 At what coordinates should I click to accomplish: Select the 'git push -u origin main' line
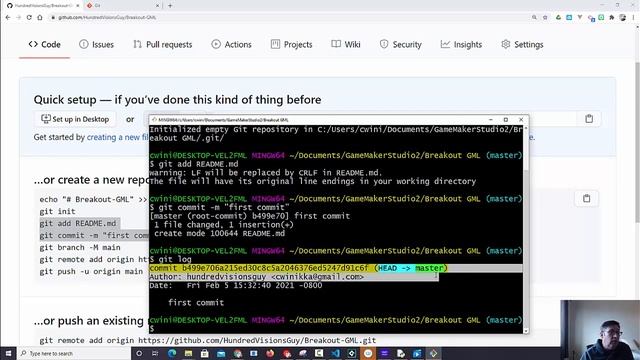pos(91,271)
